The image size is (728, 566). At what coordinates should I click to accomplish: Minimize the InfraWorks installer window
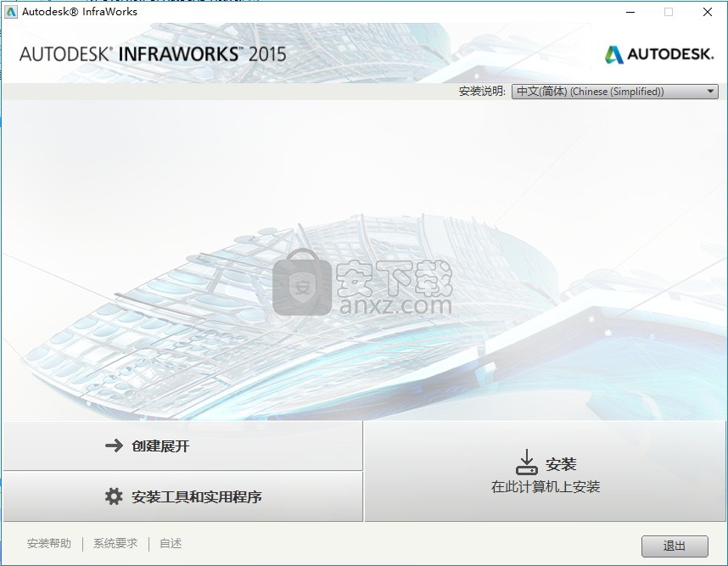pos(630,12)
